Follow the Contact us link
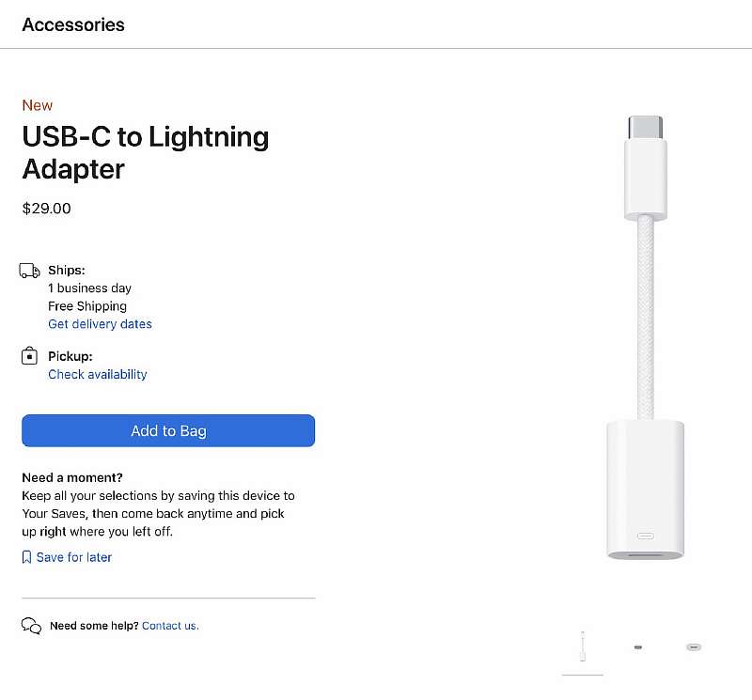The image size is (752, 700). pos(170,626)
